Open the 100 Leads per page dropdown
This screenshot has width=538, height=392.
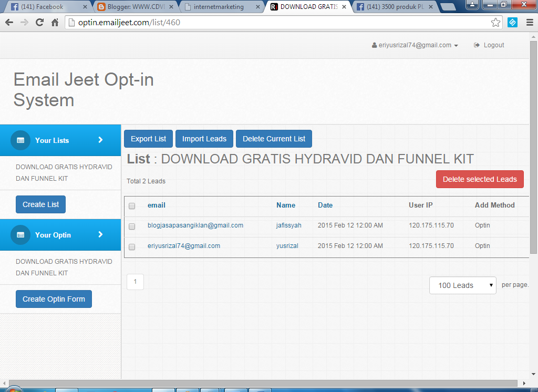pyautogui.click(x=462, y=285)
